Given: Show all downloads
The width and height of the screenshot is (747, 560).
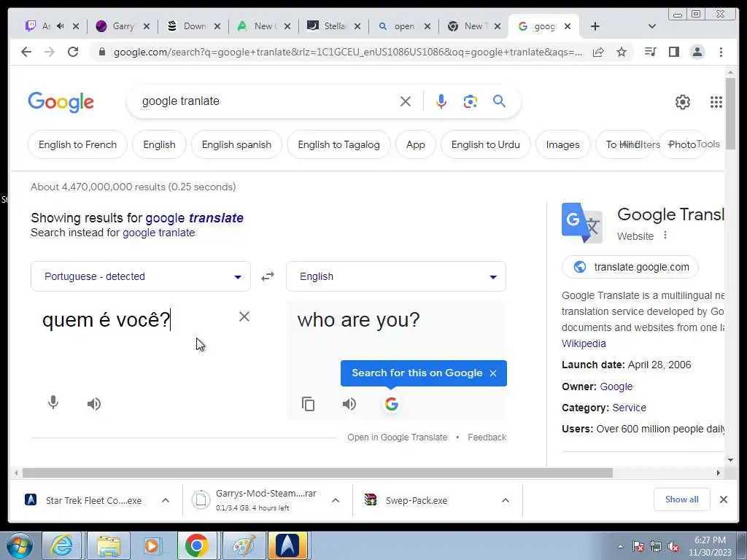Looking at the screenshot, I should point(682,499).
